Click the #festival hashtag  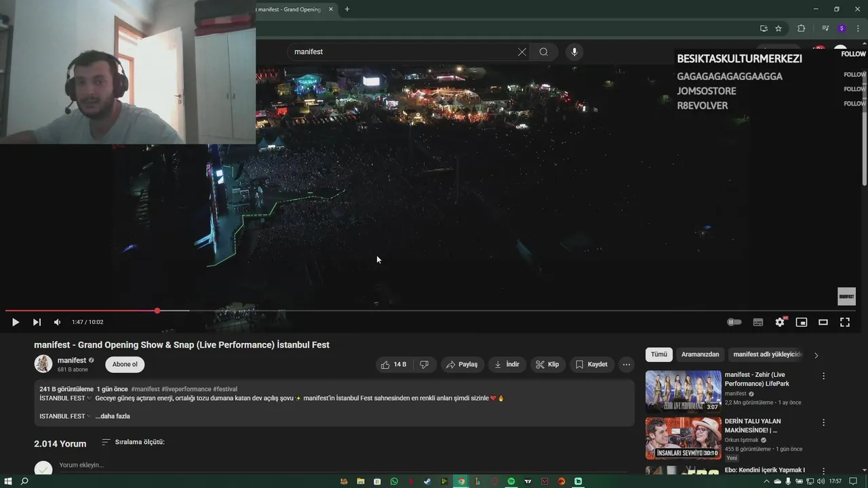coord(225,389)
